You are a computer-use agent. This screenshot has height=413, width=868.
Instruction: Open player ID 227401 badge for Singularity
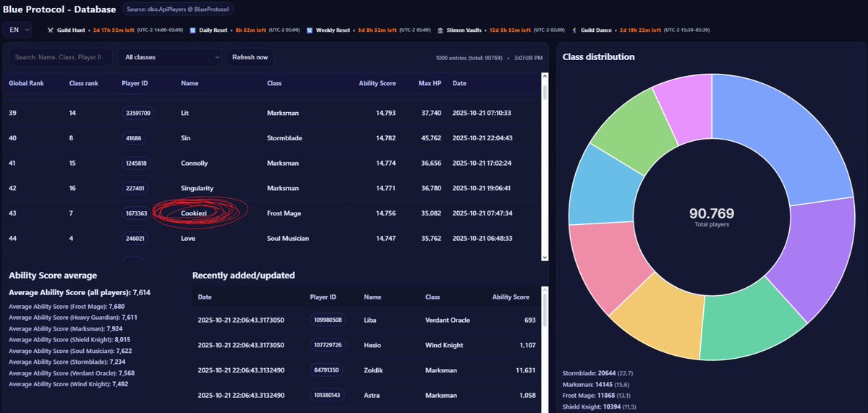(135, 188)
